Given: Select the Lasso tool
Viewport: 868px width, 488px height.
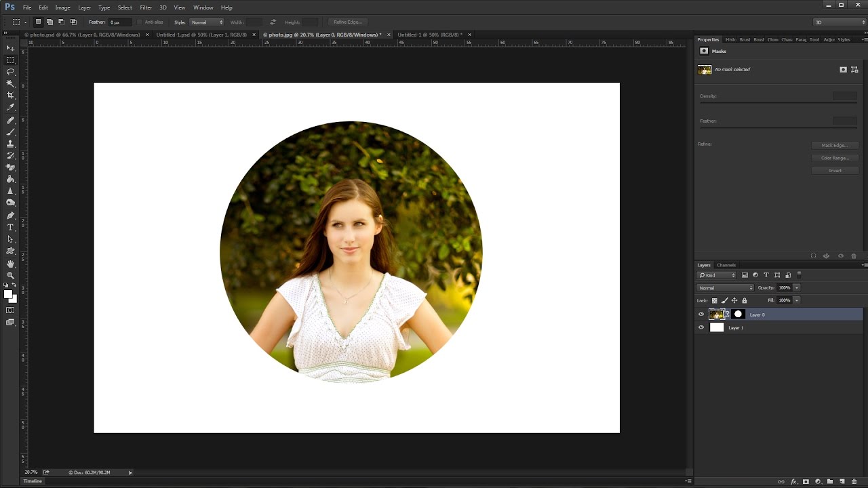Looking at the screenshot, I should point(10,72).
